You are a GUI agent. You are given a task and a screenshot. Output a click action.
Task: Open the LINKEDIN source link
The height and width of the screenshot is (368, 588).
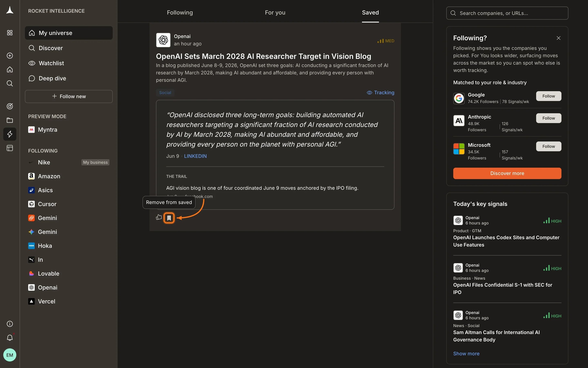195,156
